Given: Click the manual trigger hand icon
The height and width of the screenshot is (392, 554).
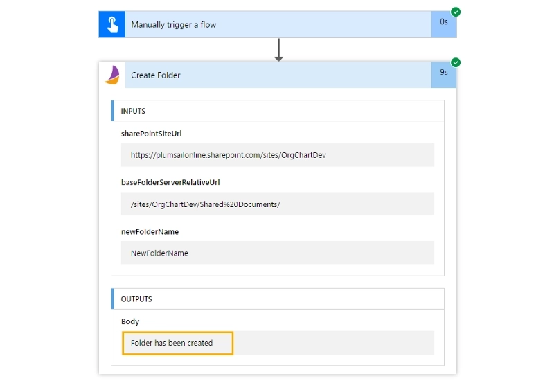Looking at the screenshot, I should pyautogui.click(x=112, y=24).
